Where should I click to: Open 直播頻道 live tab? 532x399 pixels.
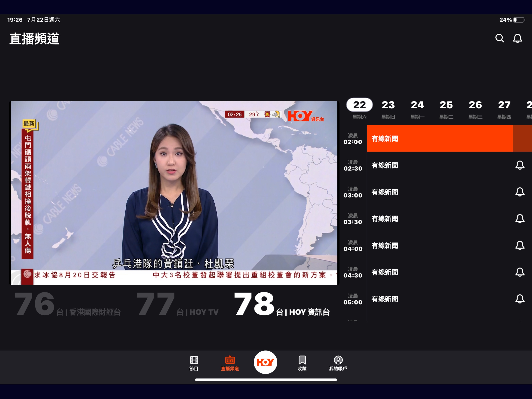[x=230, y=363]
